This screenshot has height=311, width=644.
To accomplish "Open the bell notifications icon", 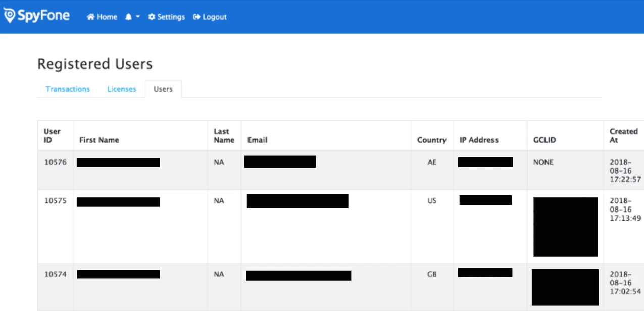I will [128, 17].
